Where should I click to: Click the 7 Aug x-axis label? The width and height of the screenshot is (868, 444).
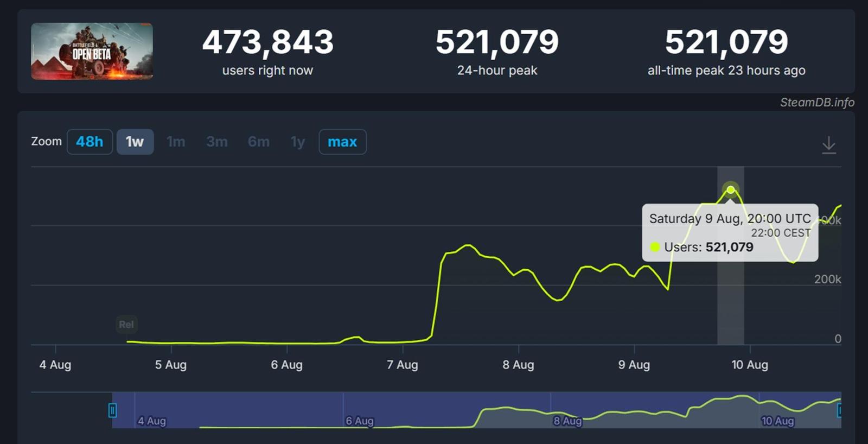[x=403, y=365]
